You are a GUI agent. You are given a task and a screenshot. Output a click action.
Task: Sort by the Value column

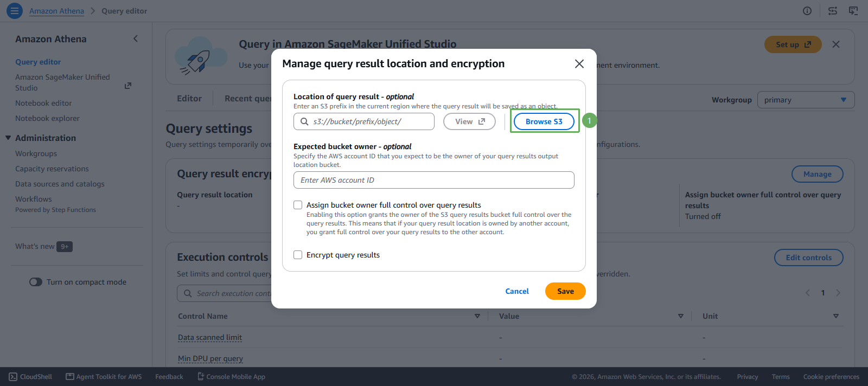pyautogui.click(x=681, y=316)
